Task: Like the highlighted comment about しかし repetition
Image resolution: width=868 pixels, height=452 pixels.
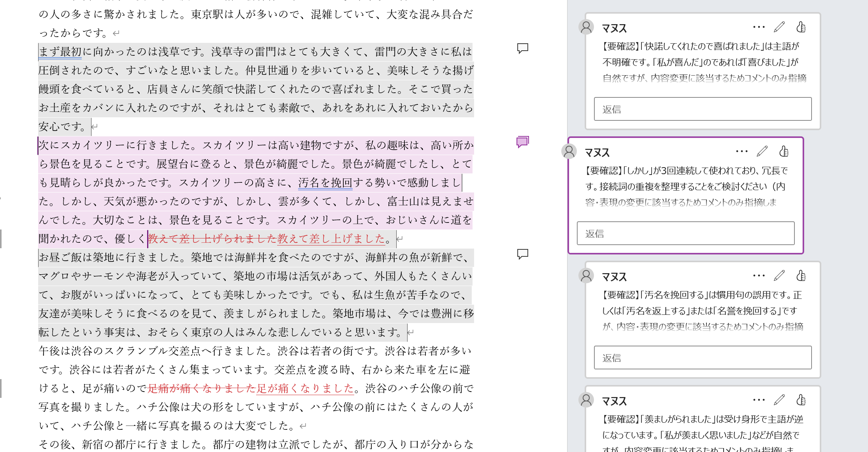Action: click(784, 152)
